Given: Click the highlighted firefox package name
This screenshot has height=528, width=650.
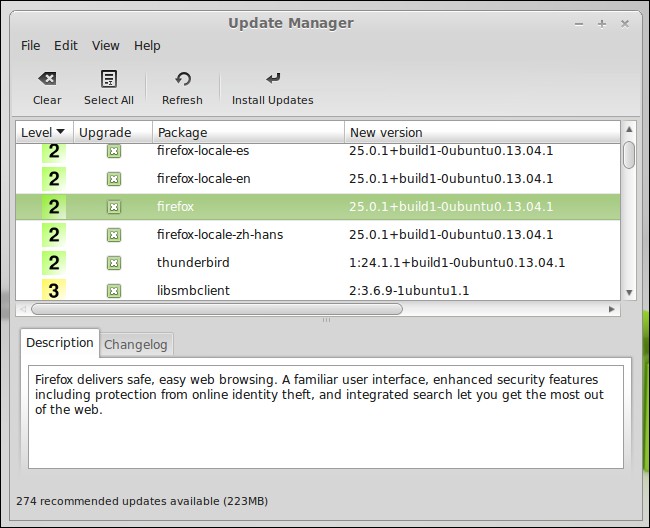Looking at the screenshot, I should tap(175, 206).
